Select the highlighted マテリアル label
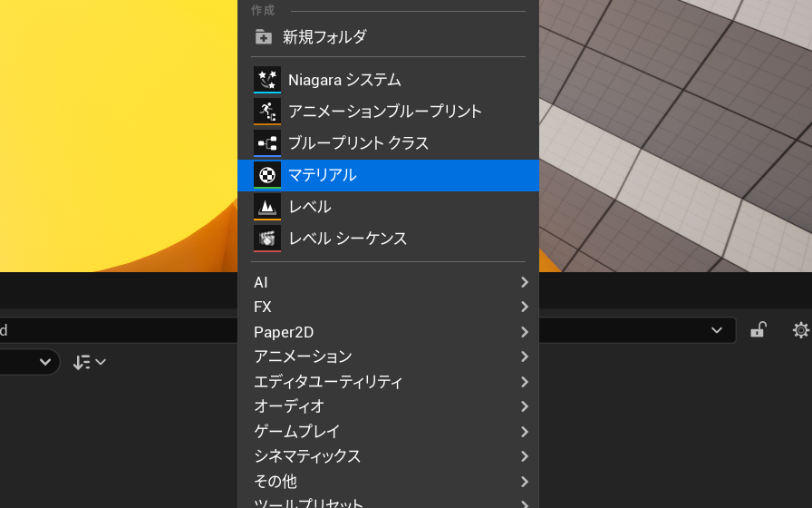812x508 pixels. click(322, 175)
